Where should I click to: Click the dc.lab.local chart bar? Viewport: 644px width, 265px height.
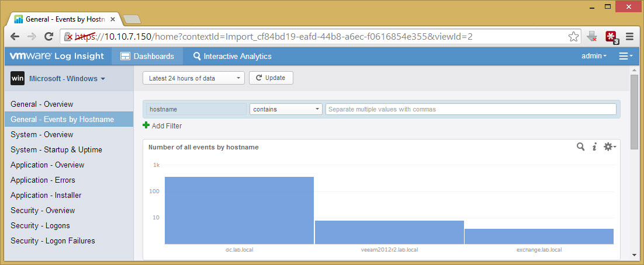tap(240, 211)
